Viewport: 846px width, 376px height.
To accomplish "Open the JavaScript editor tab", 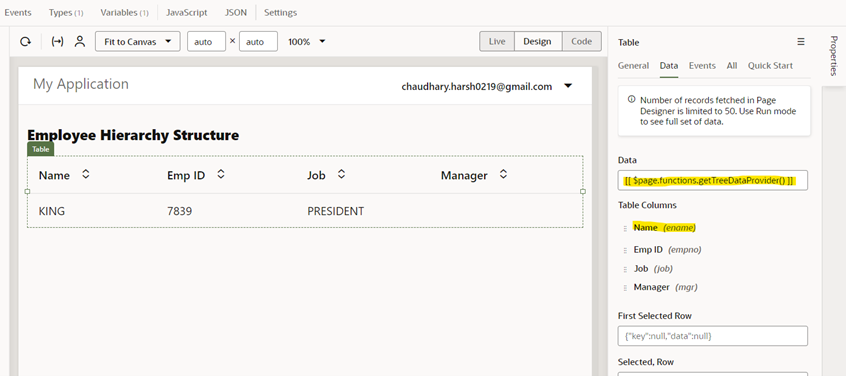I will click(187, 12).
